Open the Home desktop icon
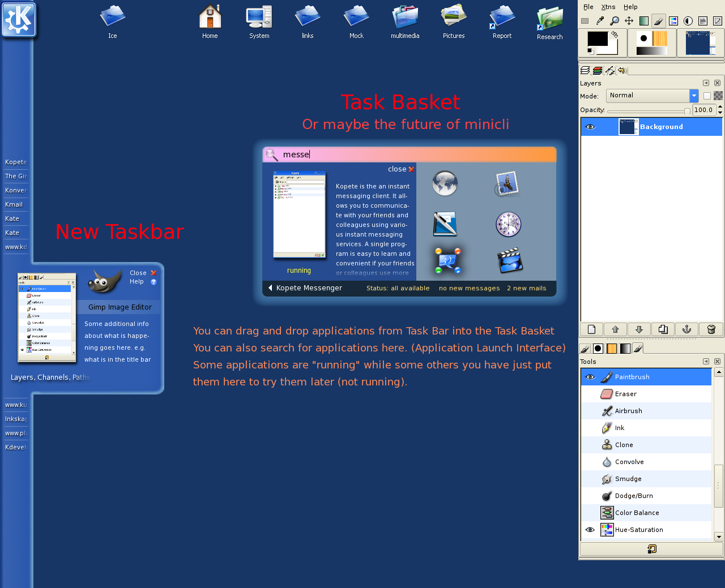 click(x=210, y=22)
